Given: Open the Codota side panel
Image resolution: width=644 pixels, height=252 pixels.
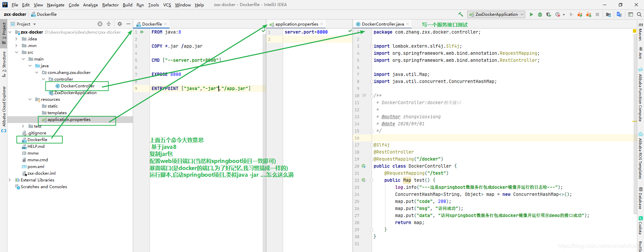Looking at the screenshot, I should pyautogui.click(x=640, y=225).
